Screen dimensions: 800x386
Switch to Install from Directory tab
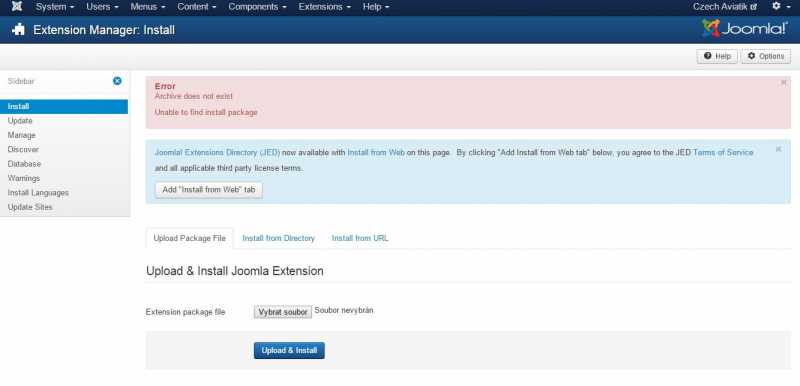point(278,238)
